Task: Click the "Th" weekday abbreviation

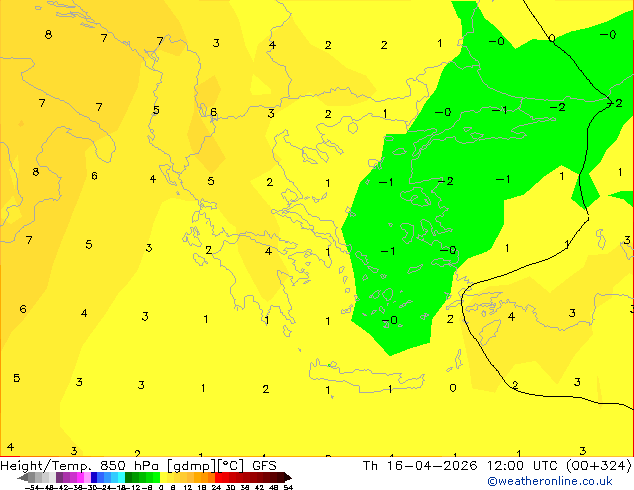Action: coord(370,466)
